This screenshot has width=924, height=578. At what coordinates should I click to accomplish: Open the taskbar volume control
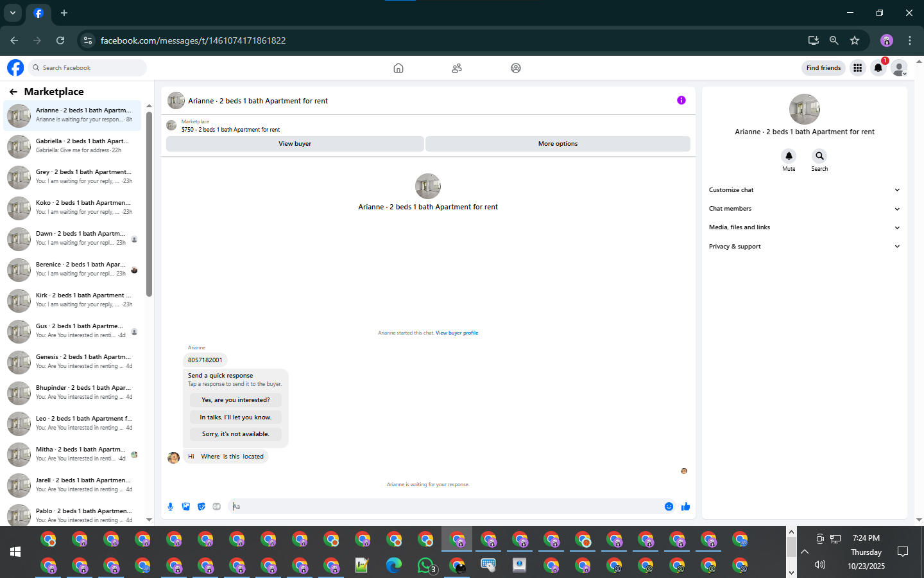pyautogui.click(x=819, y=565)
